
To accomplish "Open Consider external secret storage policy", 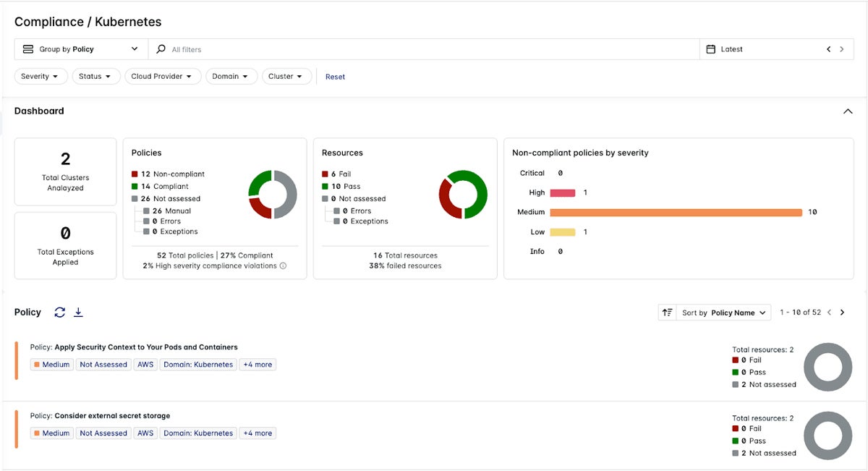I will (112, 416).
